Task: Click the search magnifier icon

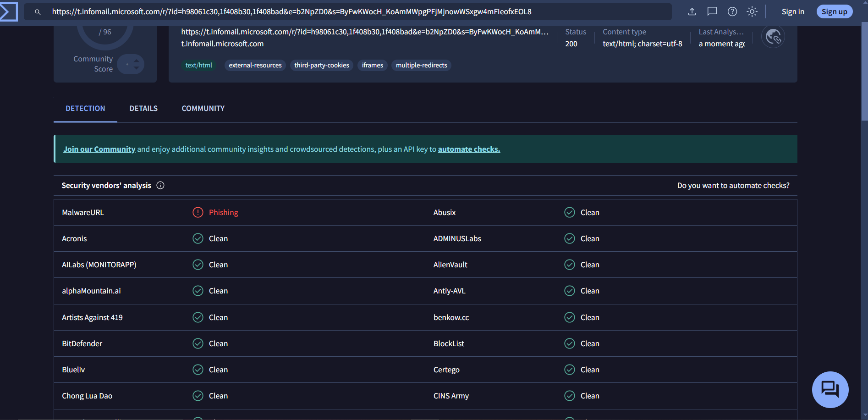Action: tap(38, 12)
